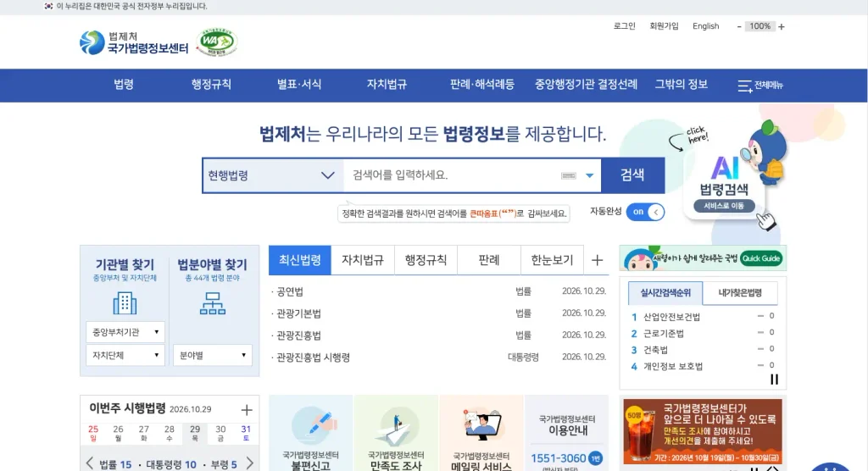Switch to the 내가찾은법령 tab
The width and height of the screenshot is (868, 471).
740,293
